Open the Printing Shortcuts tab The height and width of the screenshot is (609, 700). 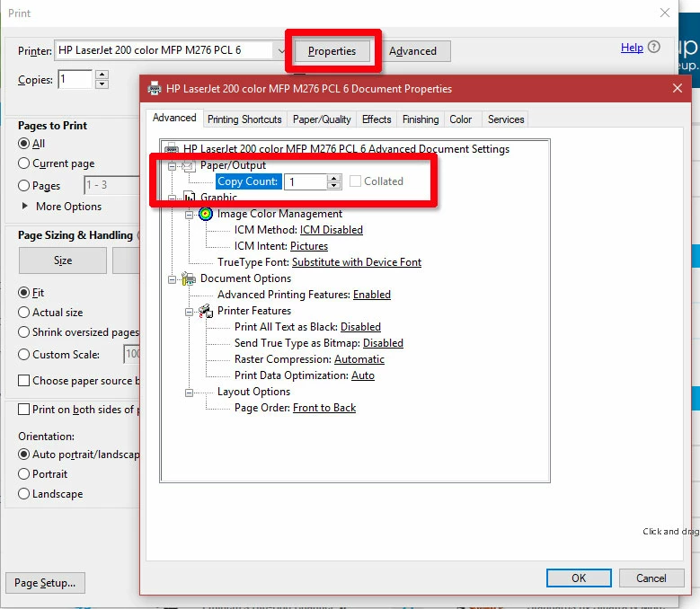(244, 119)
